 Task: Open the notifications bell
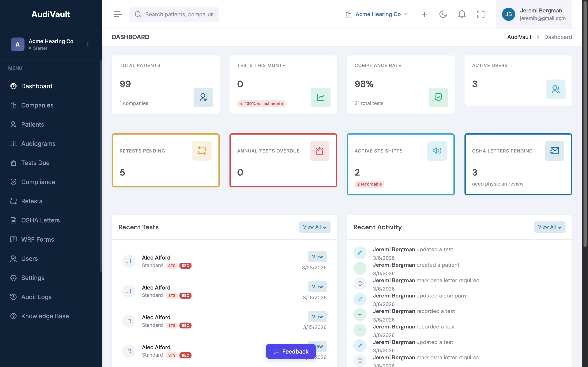pyautogui.click(x=461, y=14)
